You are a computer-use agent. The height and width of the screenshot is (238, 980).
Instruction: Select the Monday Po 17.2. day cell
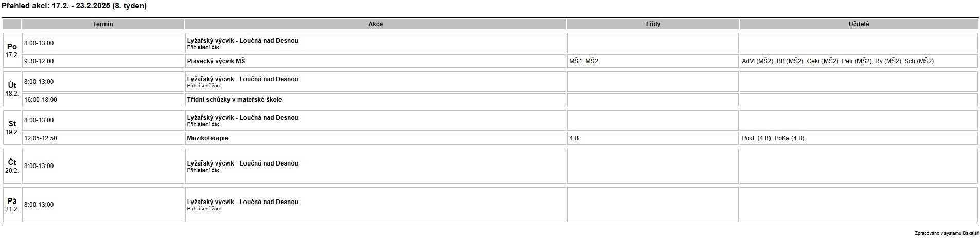click(x=12, y=50)
